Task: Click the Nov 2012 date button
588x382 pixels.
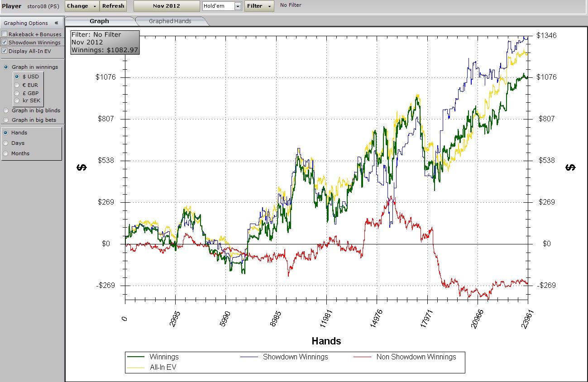Action: pos(166,6)
